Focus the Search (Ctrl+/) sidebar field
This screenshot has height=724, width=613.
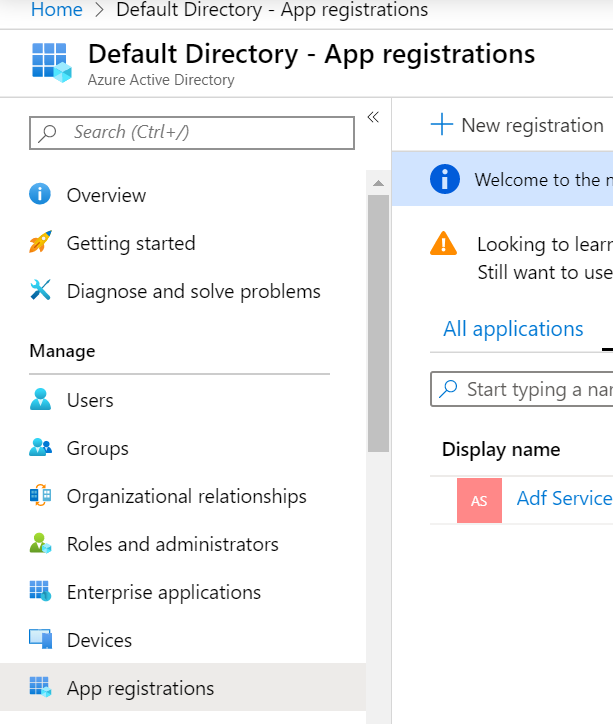pos(192,133)
